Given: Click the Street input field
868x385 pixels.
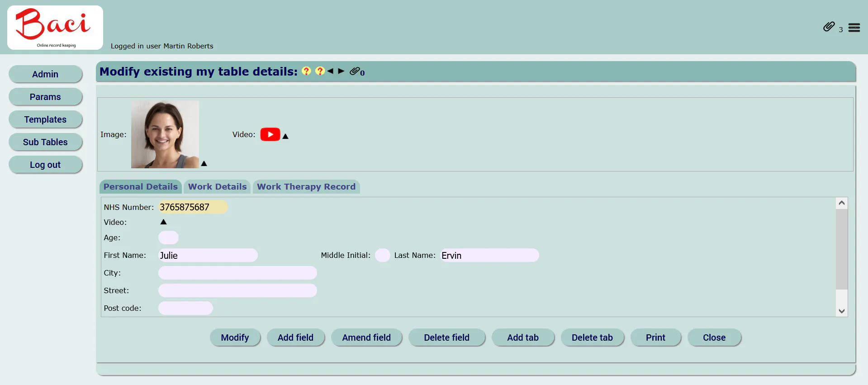Looking at the screenshot, I should coord(237,290).
